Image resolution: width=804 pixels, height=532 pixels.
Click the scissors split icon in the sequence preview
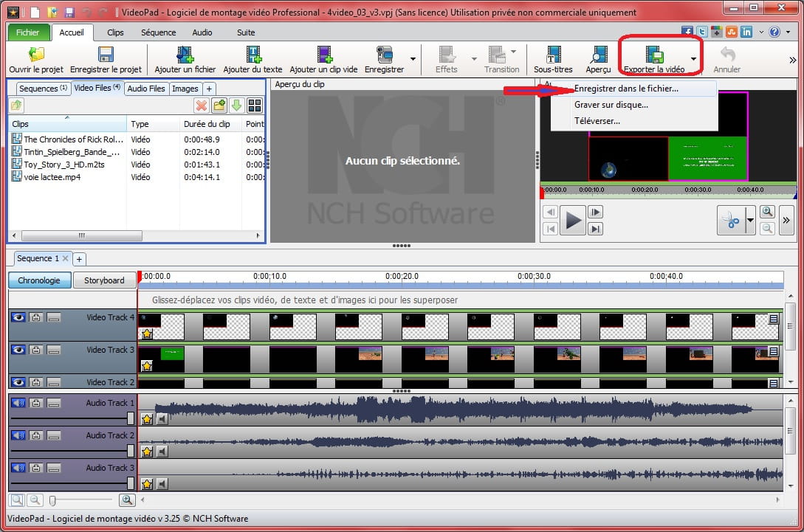pyautogui.click(x=731, y=221)
